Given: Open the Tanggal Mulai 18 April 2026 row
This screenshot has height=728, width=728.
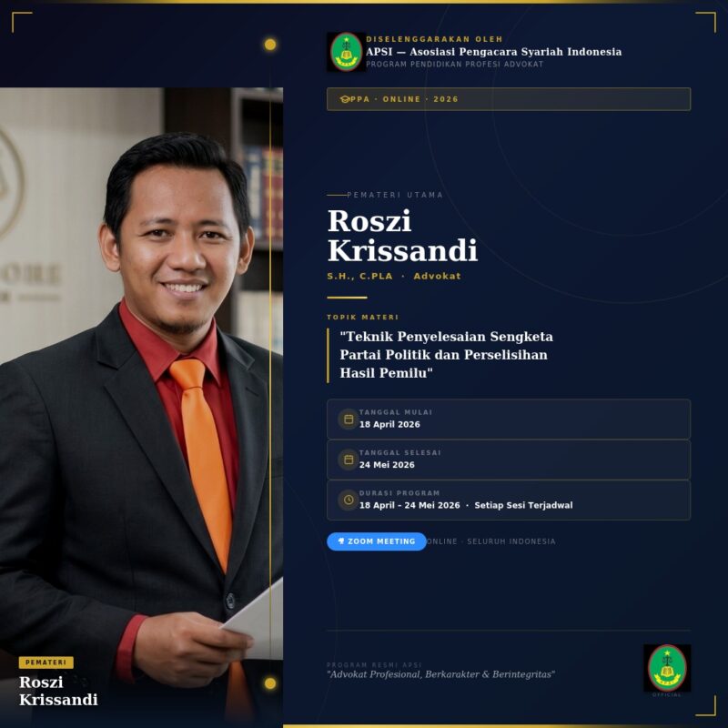Looking at the screenshot, I should tap(509, 419).
